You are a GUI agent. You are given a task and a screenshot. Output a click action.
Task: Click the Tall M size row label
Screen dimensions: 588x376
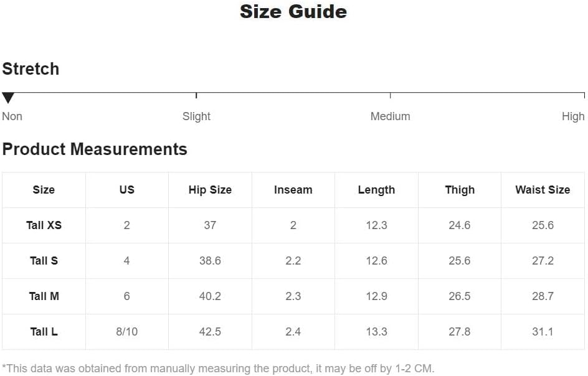44,296
